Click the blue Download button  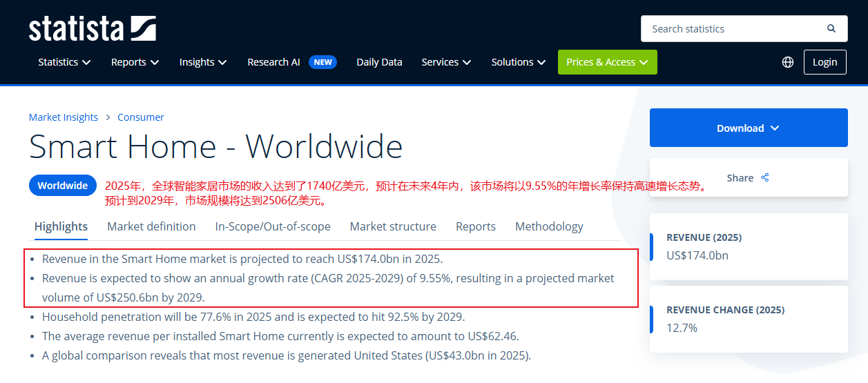pos(748,128)
